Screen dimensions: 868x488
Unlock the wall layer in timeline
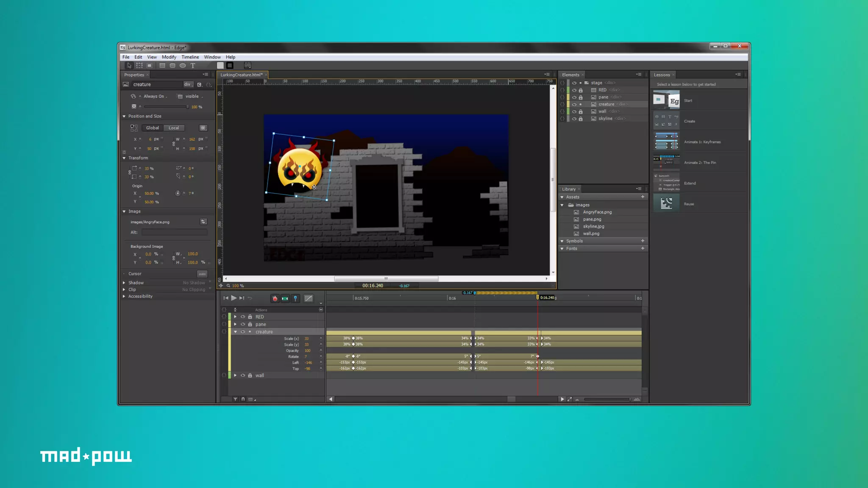pos(250,376)
